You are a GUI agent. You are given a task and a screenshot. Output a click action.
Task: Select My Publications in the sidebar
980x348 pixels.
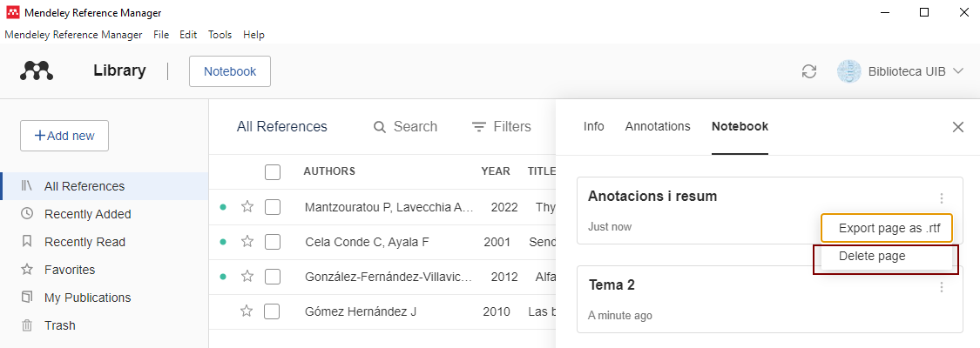[x=105, y=298]
